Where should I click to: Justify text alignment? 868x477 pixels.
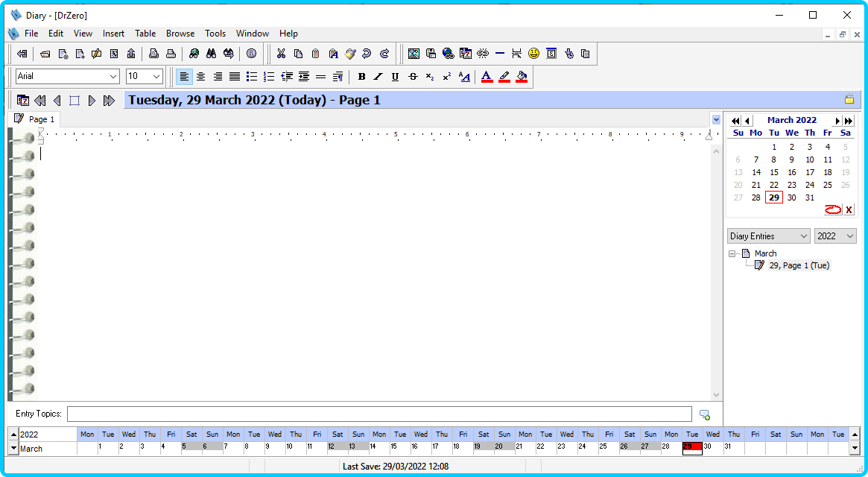[x=235, y=77]
